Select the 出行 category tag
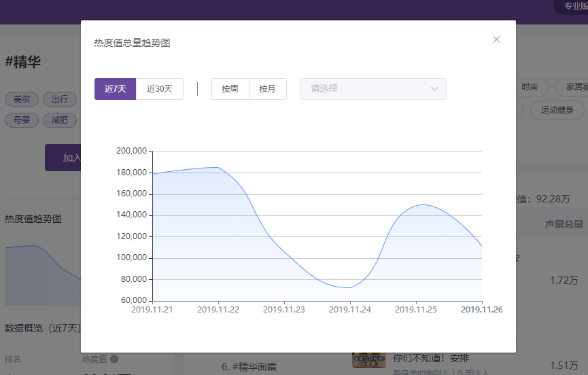 [60, 99]
